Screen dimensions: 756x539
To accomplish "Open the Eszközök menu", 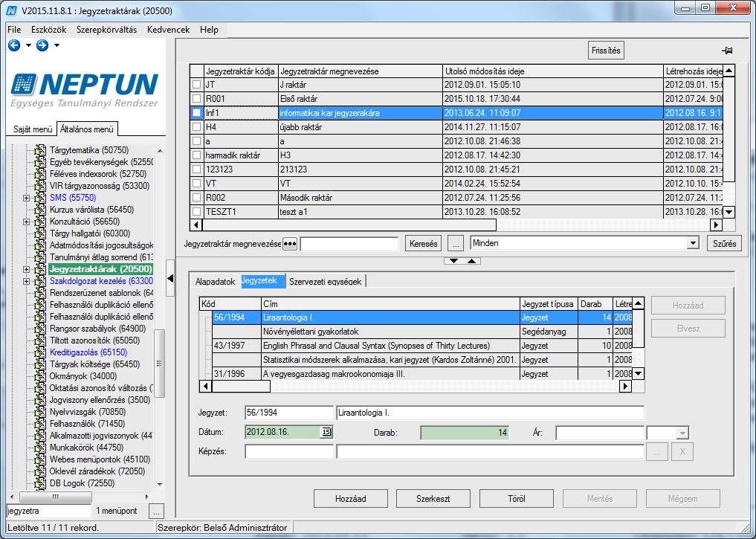I will coord(49,30).
